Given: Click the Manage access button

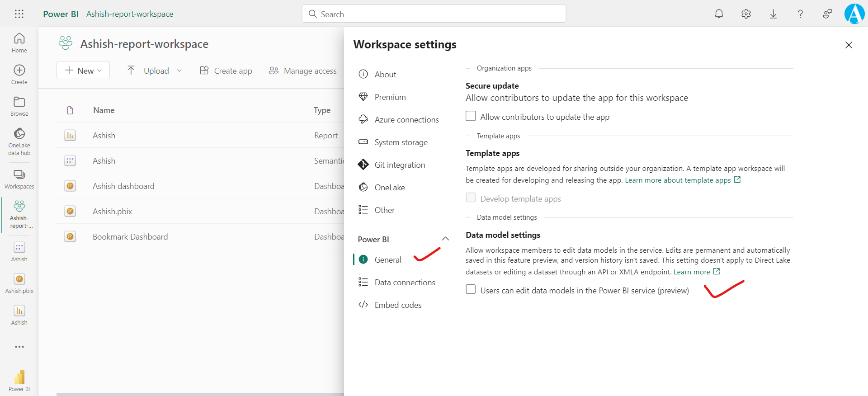Looking at the screenshot, I should tap(303, 71).
